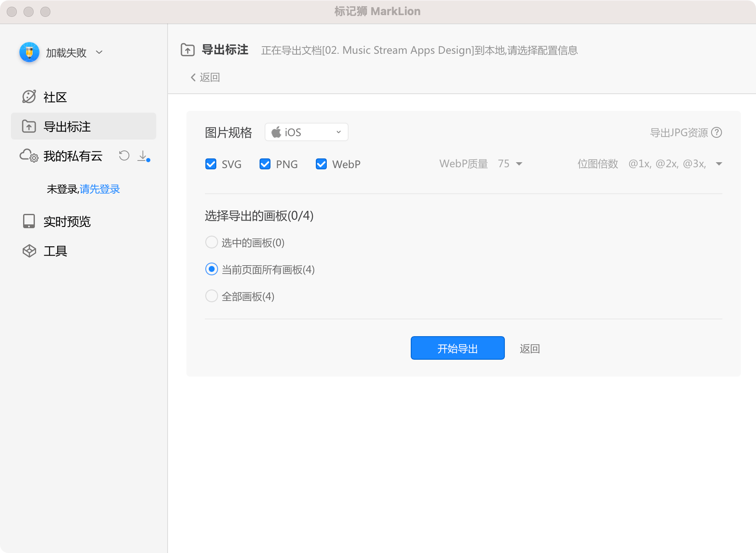Select the 全部画板(4) radio option

pyautogui.click(x=212, y=296)
